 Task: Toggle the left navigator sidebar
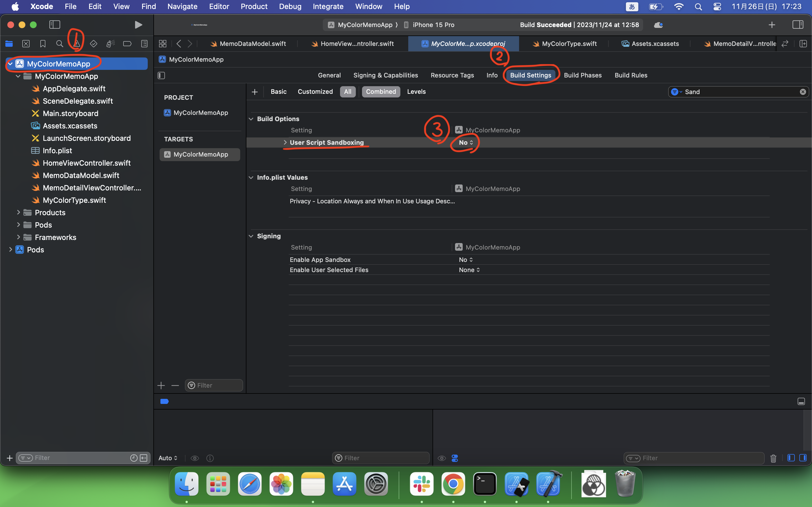55,25
